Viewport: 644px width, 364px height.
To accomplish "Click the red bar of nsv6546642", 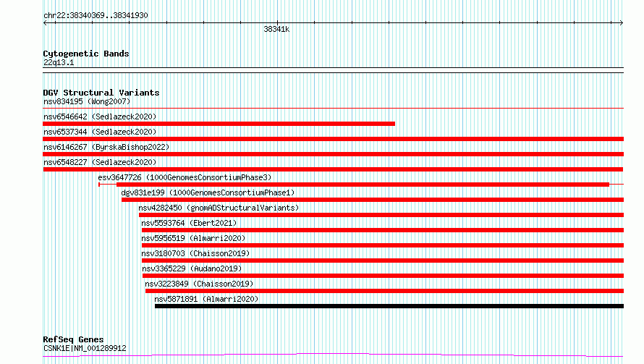I will 219,124.
